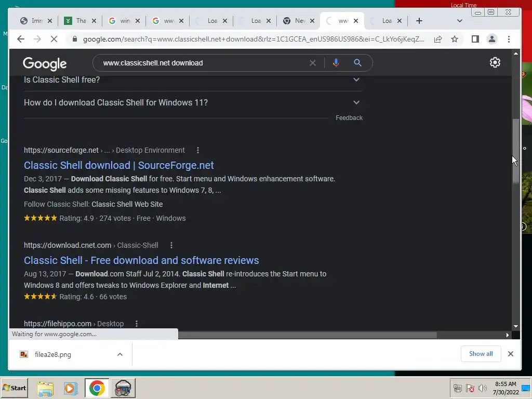The height and width of the screenshot is (399, 532).
Task: Click the forward navigation arrow
Action: tap(37, 39)
